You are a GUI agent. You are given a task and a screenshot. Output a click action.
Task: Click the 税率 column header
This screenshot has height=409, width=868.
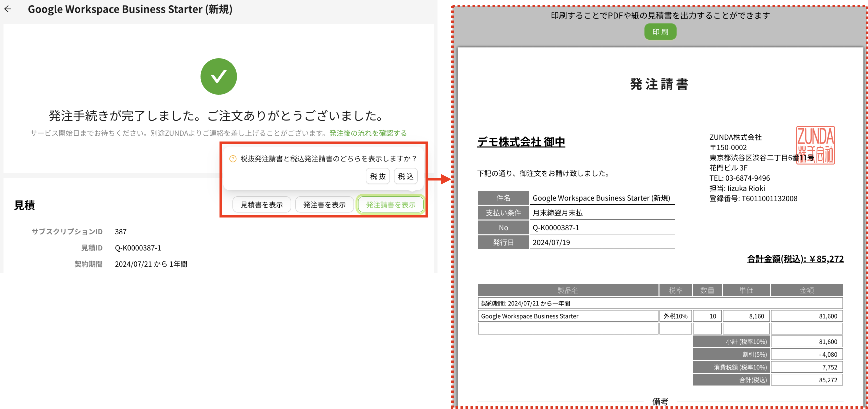point(675,290)
